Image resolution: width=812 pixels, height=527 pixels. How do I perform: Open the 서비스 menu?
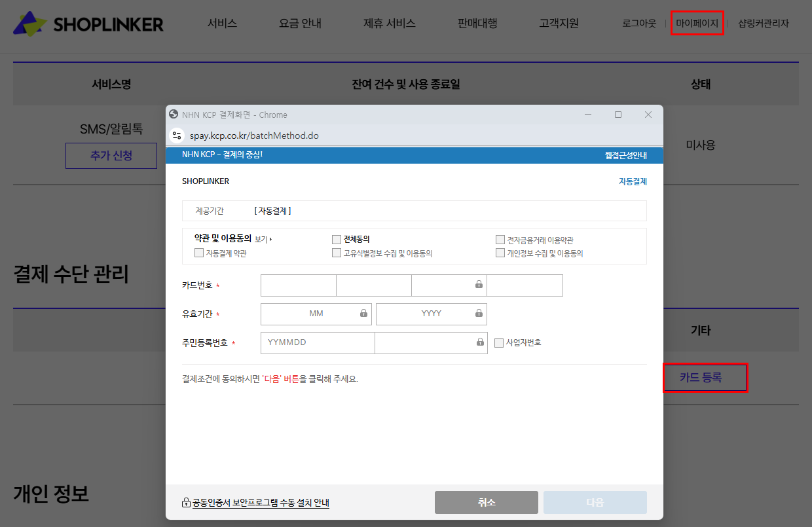tap(222, 24)
